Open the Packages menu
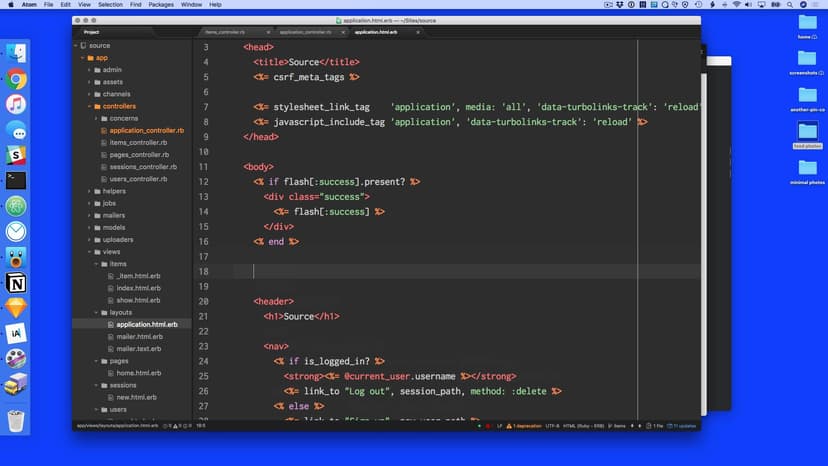This screenshot has height=466, width=828. coord(160,5)
